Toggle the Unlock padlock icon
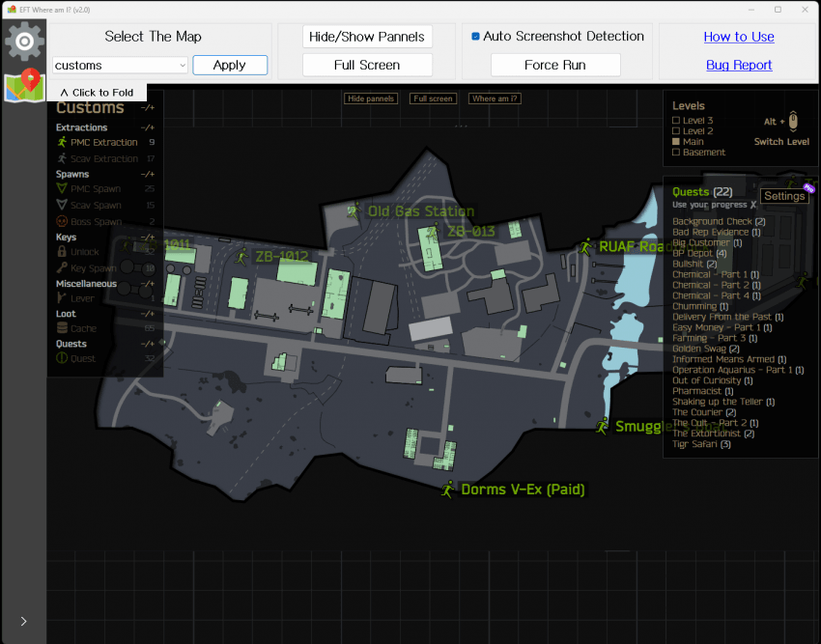Viewport: 821px width, 644px height. point(62,251)
